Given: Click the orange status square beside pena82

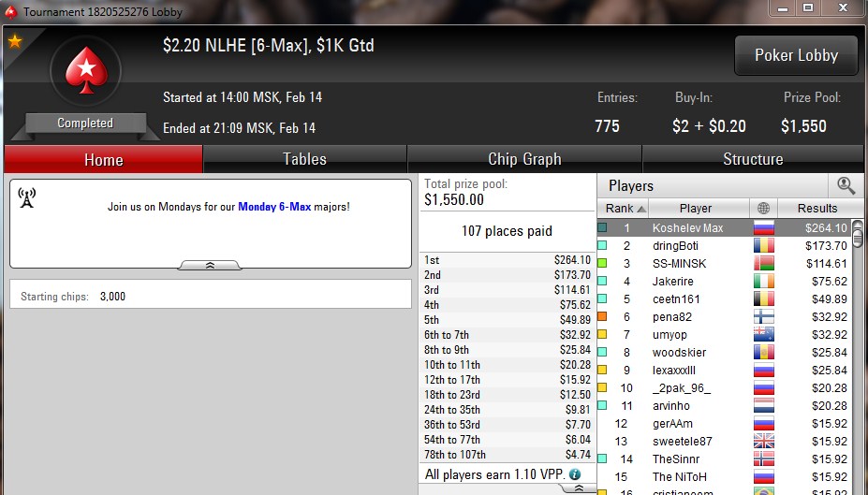Looking at the screenshot, I should pos(602,316).
